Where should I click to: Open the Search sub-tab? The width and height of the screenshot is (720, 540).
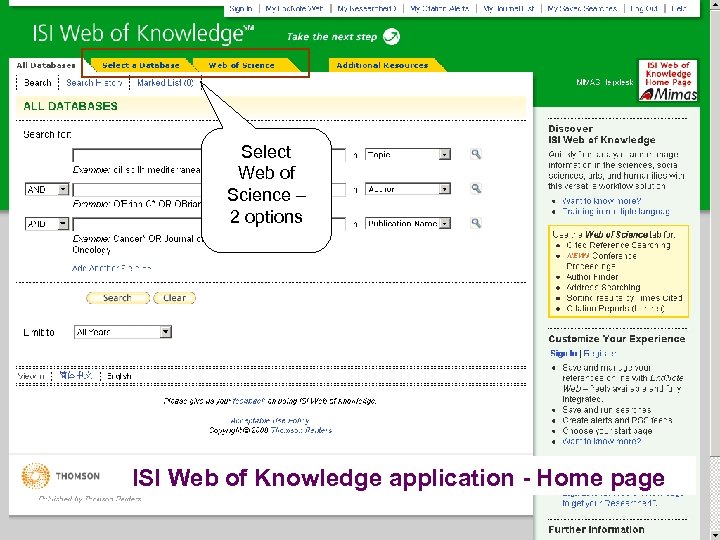click(38, 83)
